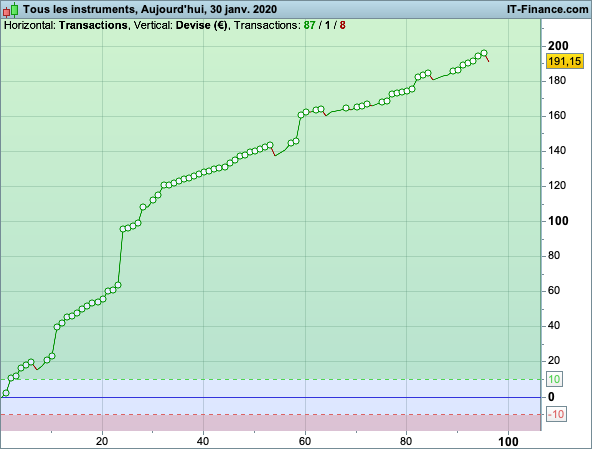This screenshot has height=449, width=592.
Task: Click the 100 vertical axis label
Action: click(558, 221)
